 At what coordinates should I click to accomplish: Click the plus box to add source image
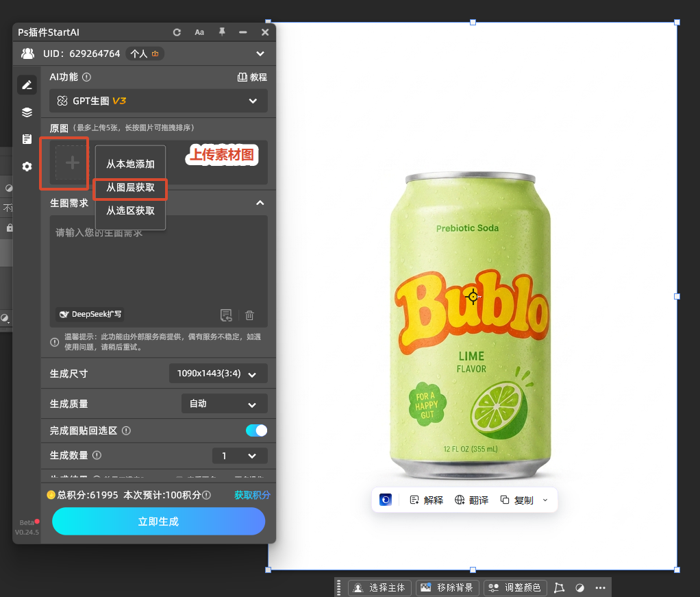[71, 162]
